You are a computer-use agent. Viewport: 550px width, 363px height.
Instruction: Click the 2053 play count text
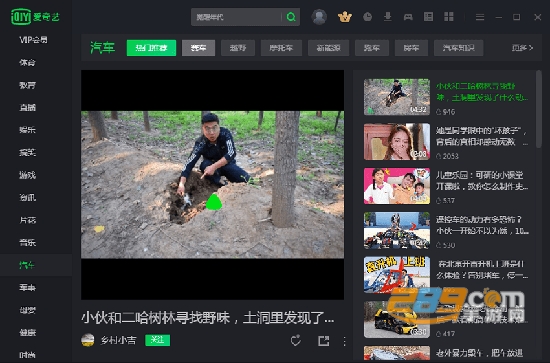(450, 156)
